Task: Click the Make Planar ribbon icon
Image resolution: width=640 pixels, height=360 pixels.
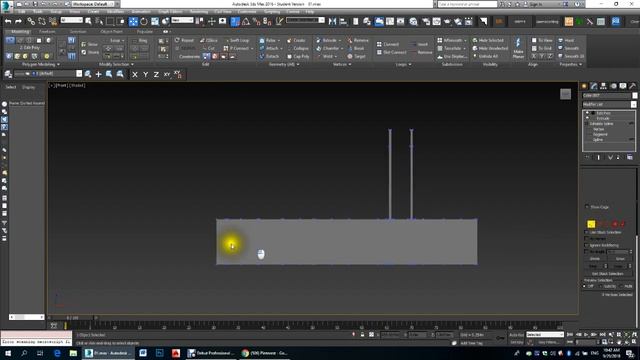Action: pos(518,48)
